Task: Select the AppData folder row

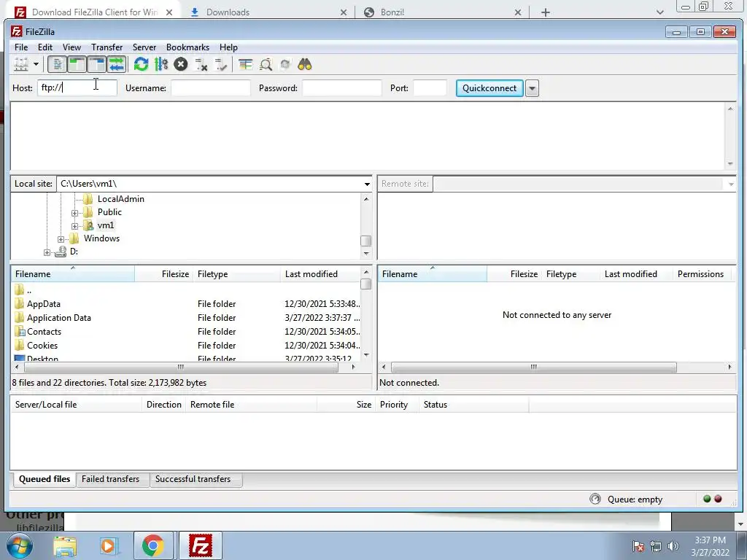Action: click(x=186, y=304)
